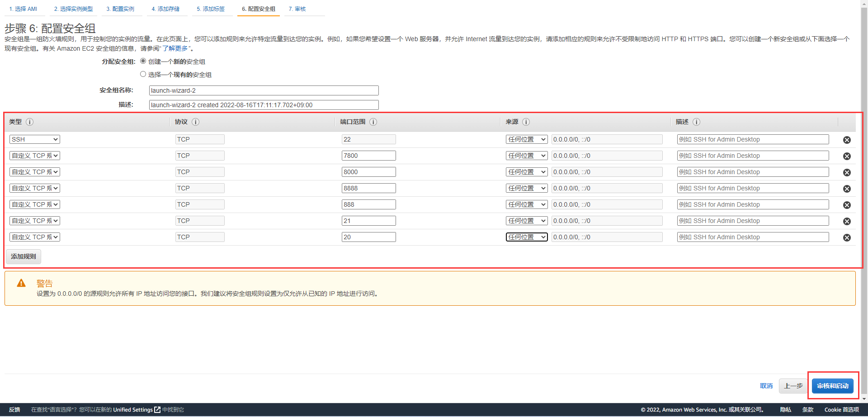Expand type dropdown for port 8000 rule

(x=35, y=172)
